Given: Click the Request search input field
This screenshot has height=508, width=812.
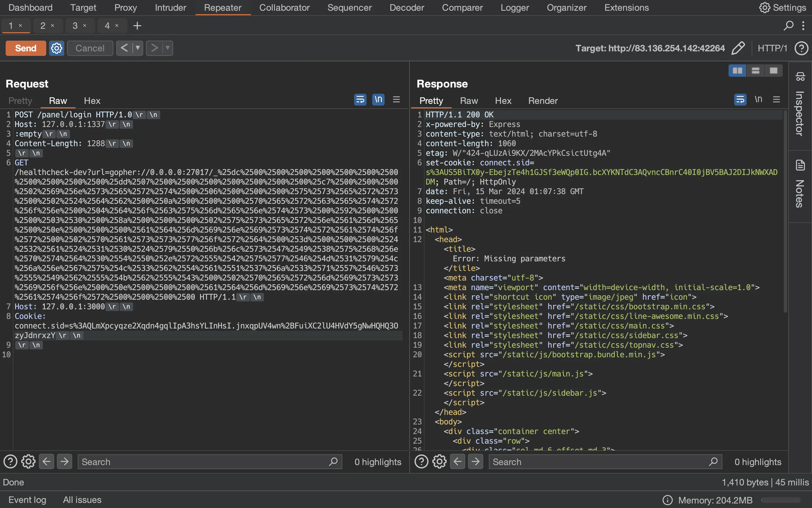Looking at the screenshot, I should pos(210,462).
